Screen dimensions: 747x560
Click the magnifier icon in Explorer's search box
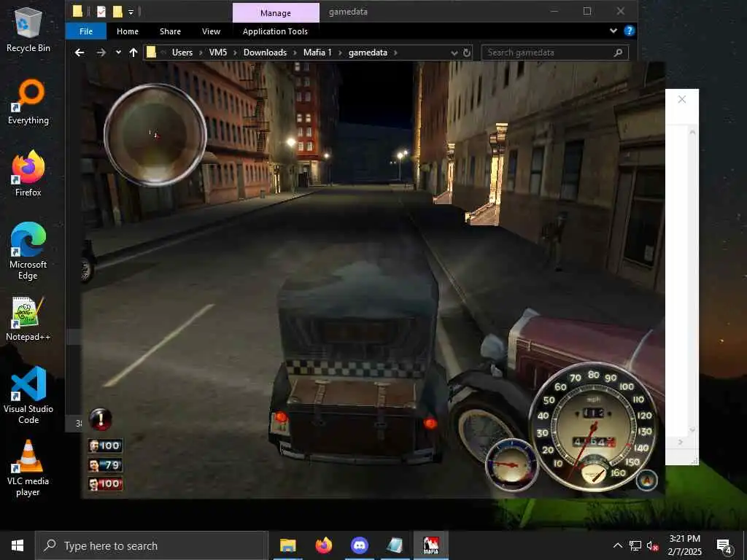tap(618, 52)
